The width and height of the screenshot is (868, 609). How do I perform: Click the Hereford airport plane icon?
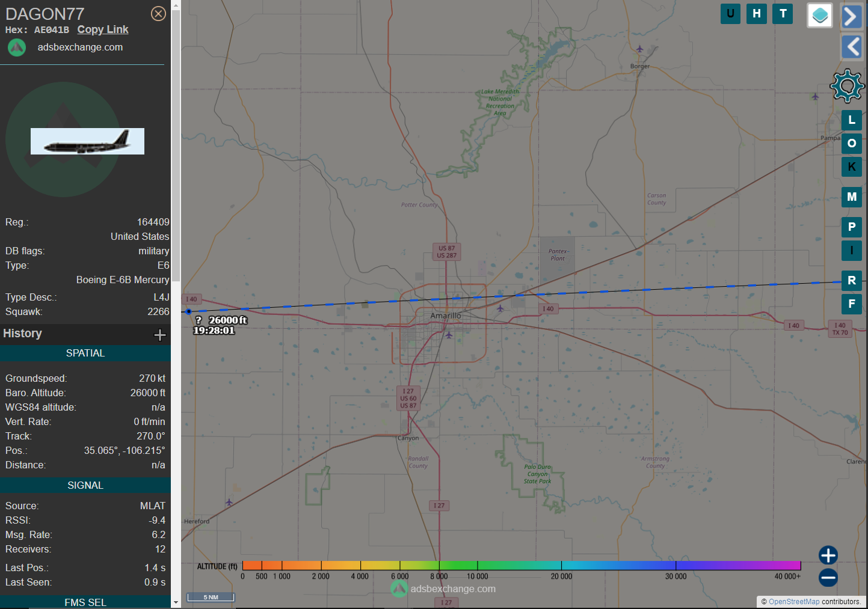(x=229, y=502)
